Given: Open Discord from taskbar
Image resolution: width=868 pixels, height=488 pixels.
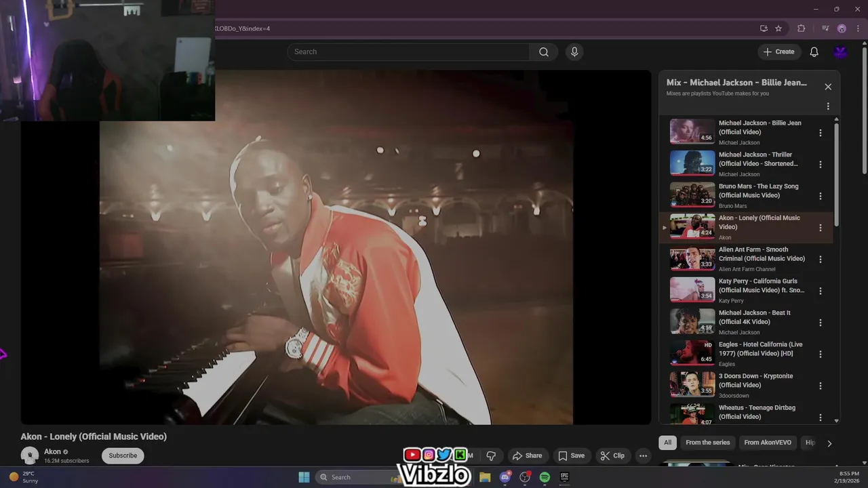Looking at the screenshot, I should (x=505, y=477).
